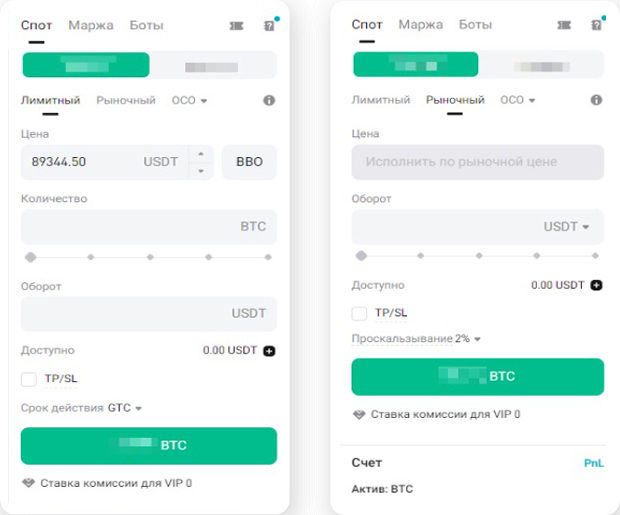620x515 pixels.
Task: Increase price using the stepper up arrow
Action: pos(201,154)
